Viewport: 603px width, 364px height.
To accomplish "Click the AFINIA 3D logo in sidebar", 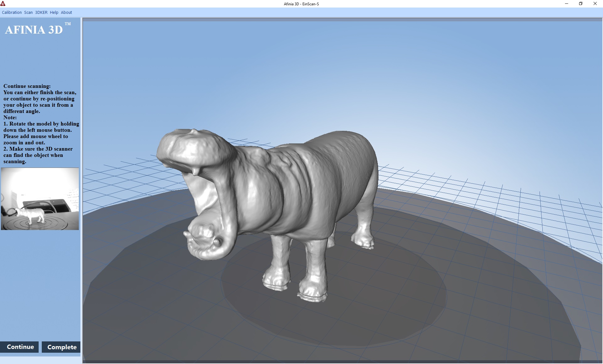I will pyautogui.click(x=34, y=29).
